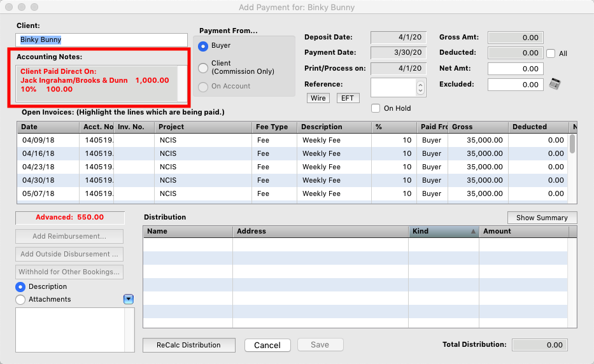This screenshot has height=364, width=594.
Task: Click the Print/Process on date field
Action: click(x=399, y=69)
